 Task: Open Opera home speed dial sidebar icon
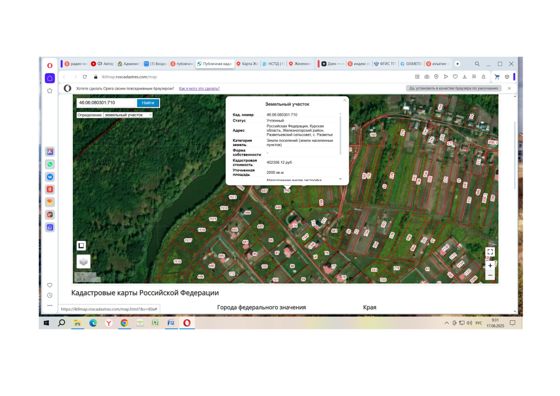click(x=50, y=78)
